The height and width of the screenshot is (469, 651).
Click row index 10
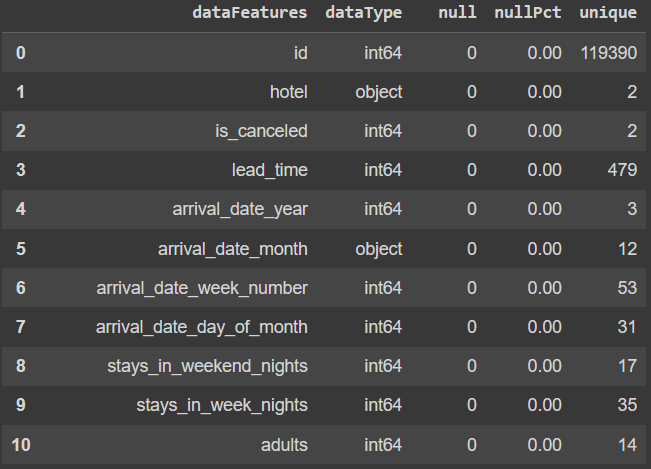(21, 445)
